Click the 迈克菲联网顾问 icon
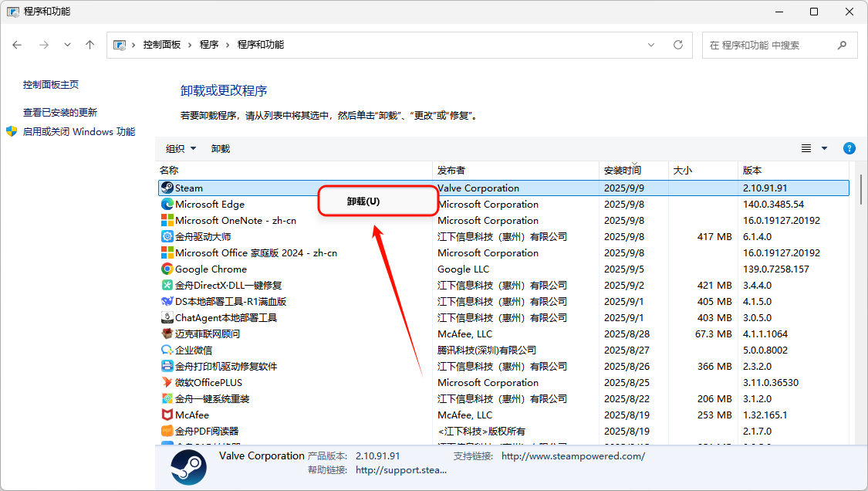This screenshot has width=868, height=491. pyautogui.click(x=167, y=334)
